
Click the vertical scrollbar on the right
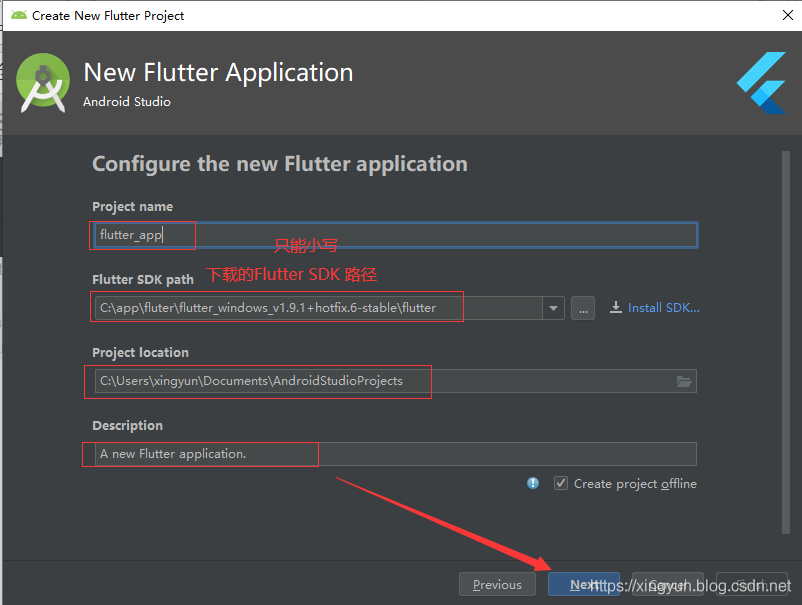point(785,300)
